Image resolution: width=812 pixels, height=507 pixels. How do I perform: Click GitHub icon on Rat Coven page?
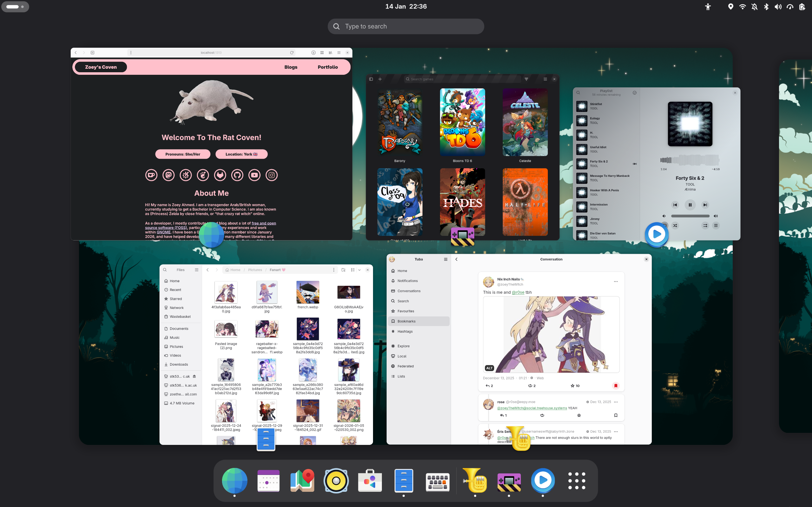pyautogui.click(x=237, y=175)
